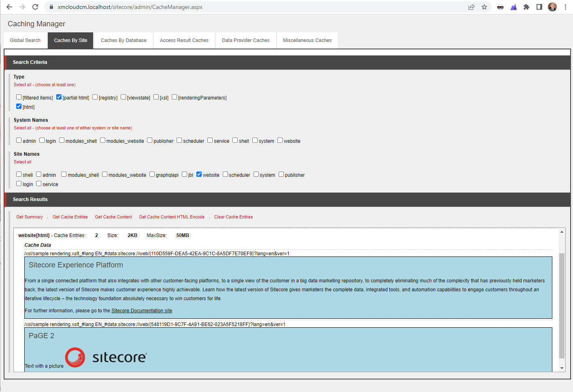Tick modules_shell under System Names
The height and width of the screenshot is (392, 573).
click(62, 140)
